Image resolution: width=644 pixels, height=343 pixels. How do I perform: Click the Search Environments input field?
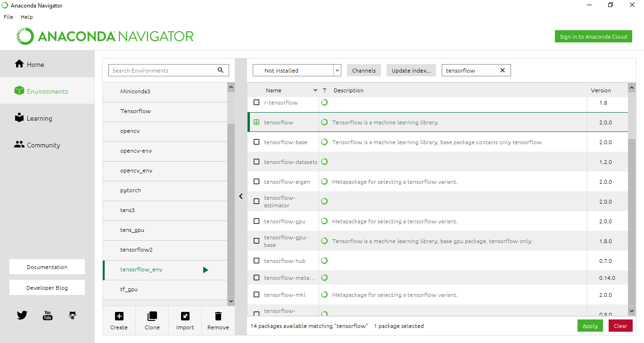pyautogui.click(x=163, y=70)
